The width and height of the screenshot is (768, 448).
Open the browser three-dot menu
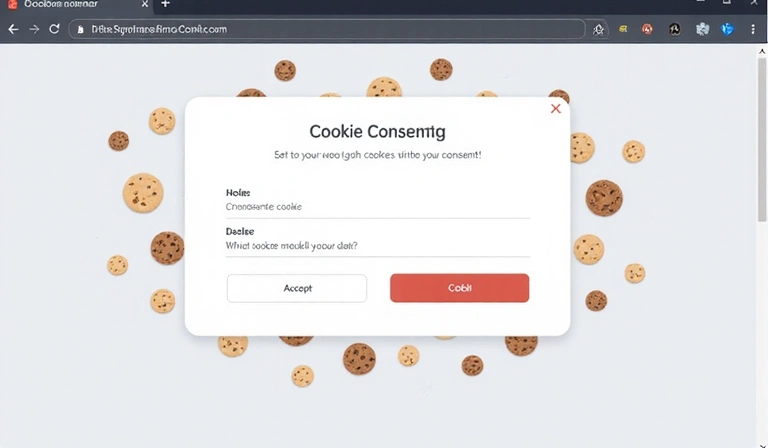point(753,29)
